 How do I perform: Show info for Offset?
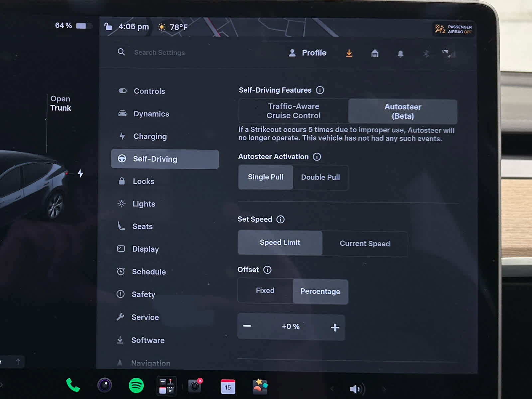pos(267,270)
